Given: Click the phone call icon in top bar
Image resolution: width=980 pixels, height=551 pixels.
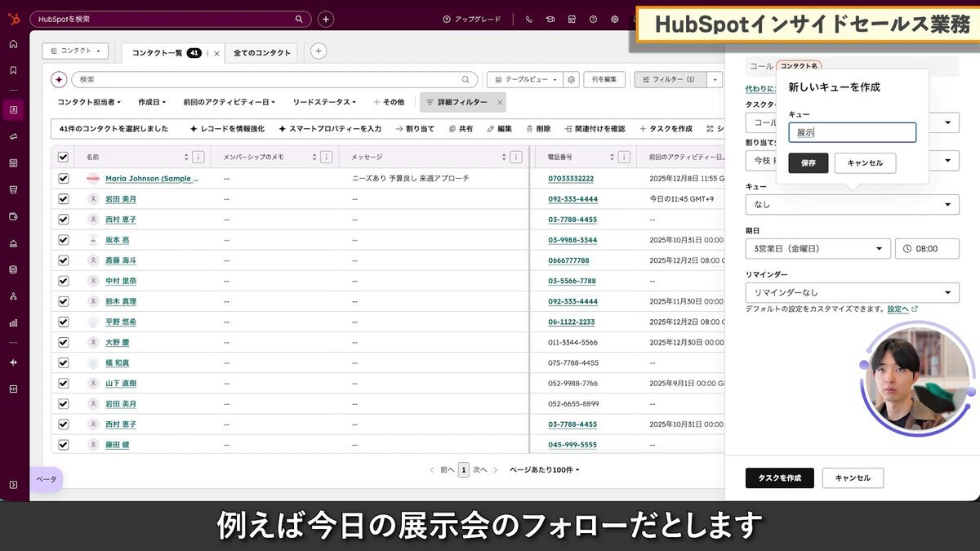Looking at the screenshot, I should [x=529, y=19].
